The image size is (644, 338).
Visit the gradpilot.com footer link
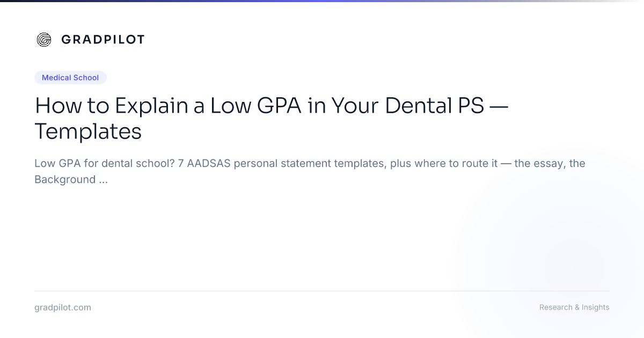pyautogui.click(x=63, y=307)
